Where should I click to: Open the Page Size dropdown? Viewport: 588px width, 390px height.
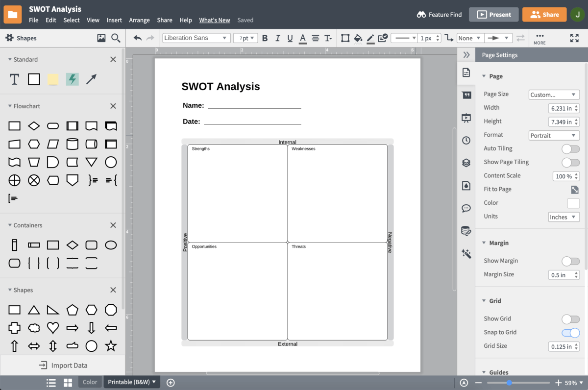(x=554, y=95)
